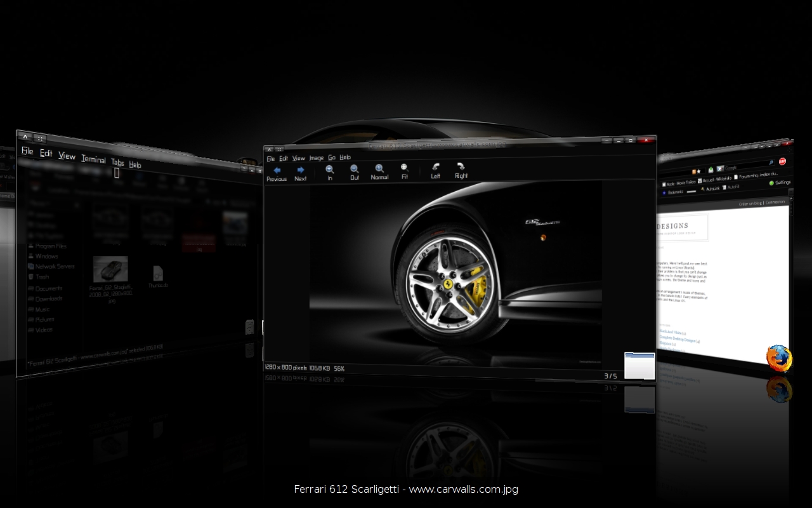
Task: Select Program Files in file manager sidebar
Action: [x=46, y=246]
